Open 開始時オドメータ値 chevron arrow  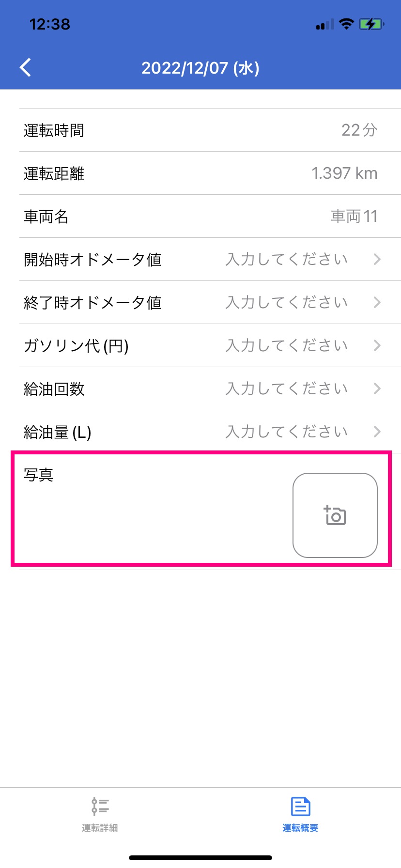click(x=377, y=259)
